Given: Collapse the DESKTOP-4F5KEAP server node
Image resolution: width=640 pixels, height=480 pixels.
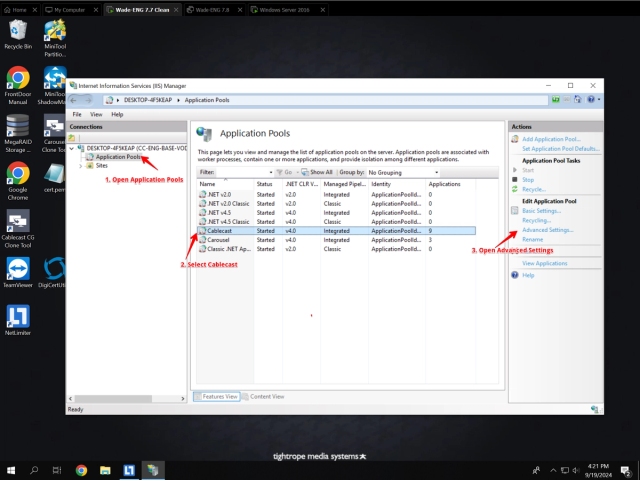Looking at the screenshot, I should pos(72,149).
